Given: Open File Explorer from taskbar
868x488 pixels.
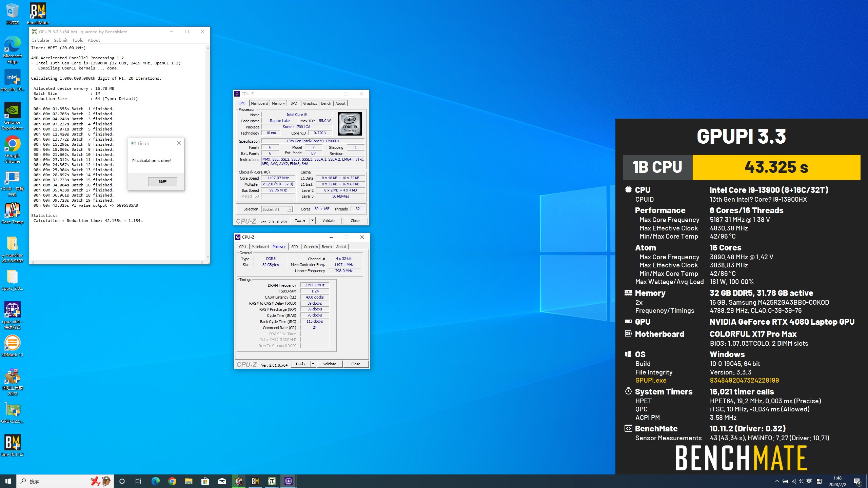Looking at the screenshot, I should tap(189, 481).
